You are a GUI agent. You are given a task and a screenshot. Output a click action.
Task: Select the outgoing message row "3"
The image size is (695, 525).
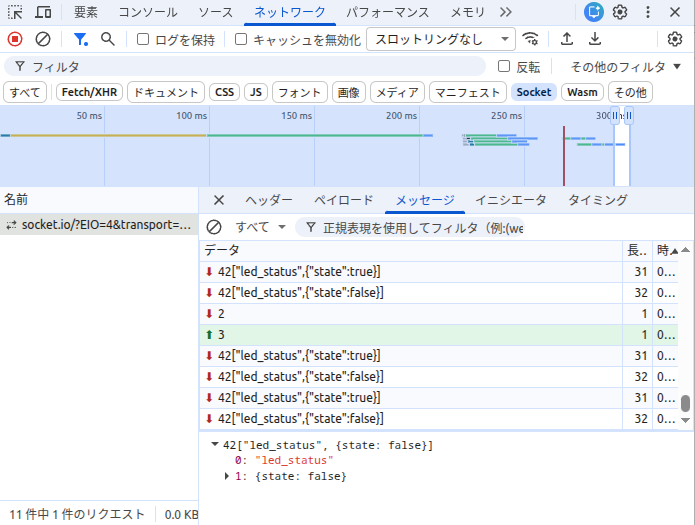click(x=439, y=335)
